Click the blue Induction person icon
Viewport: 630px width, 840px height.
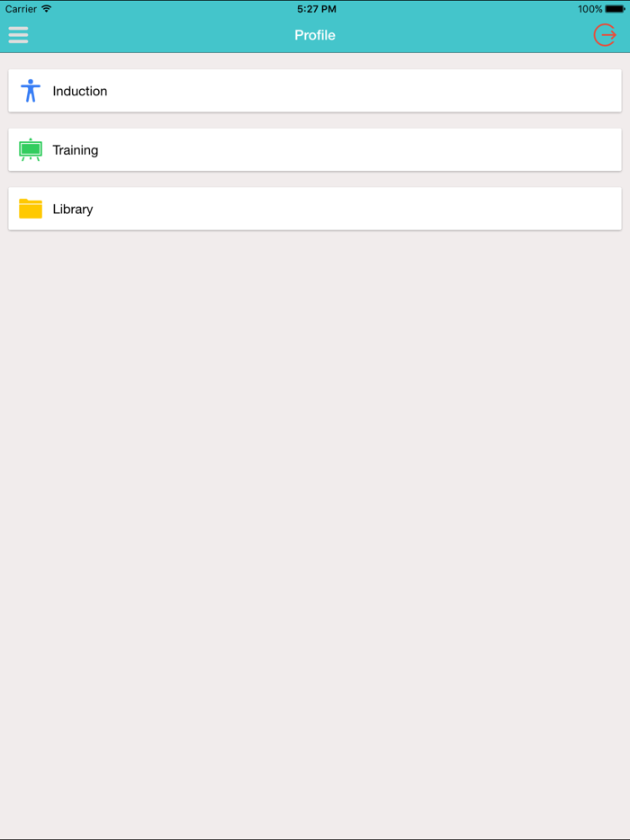coord(31,91)
